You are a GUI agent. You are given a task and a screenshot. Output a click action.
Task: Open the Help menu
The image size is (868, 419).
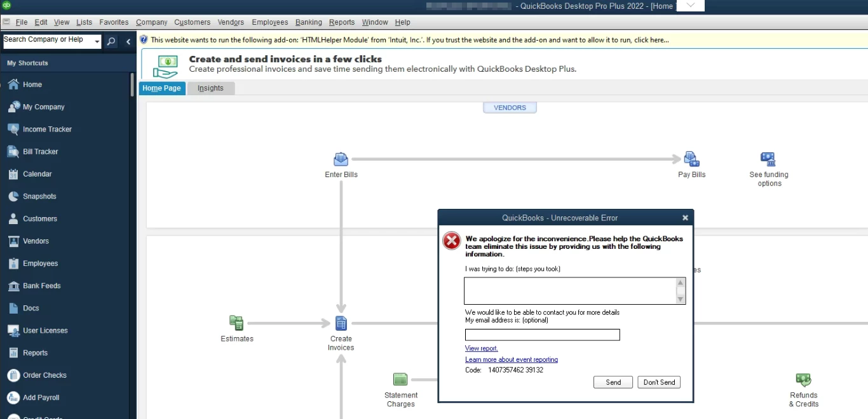click(x=402, y=22)
